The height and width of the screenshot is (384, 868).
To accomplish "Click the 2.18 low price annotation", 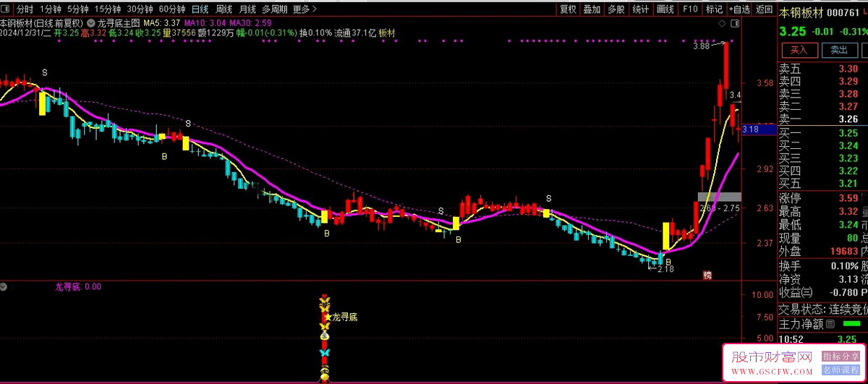I will click(x=665, y=269).
